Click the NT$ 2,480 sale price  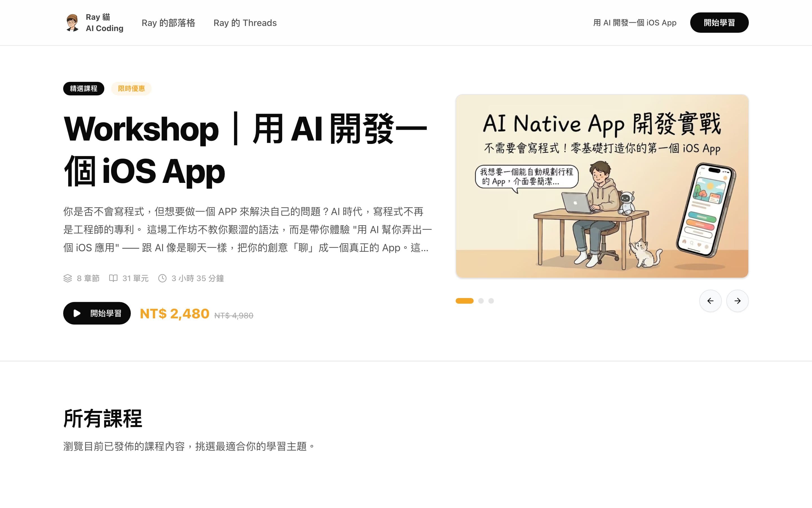[175, 314]
